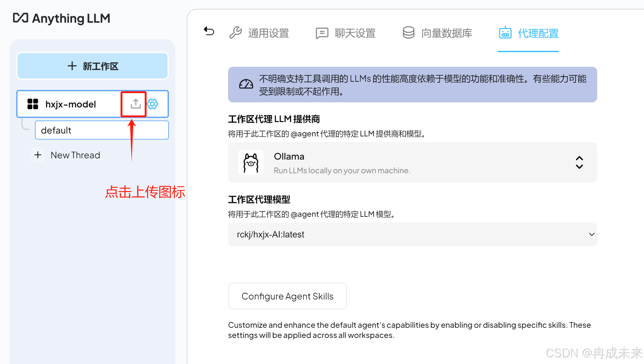Click the hxjx-model grid icon

(x=33, y=104)
